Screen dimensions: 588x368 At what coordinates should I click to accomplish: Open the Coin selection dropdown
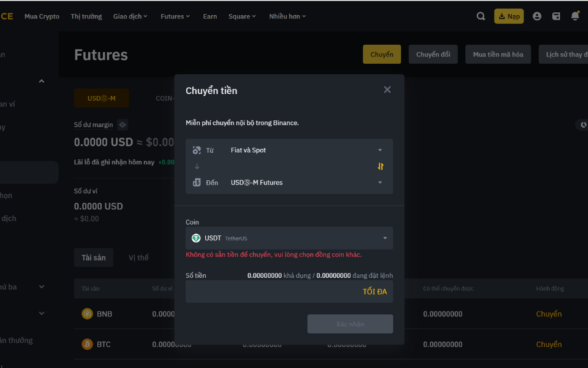click(x=289, y=238)
